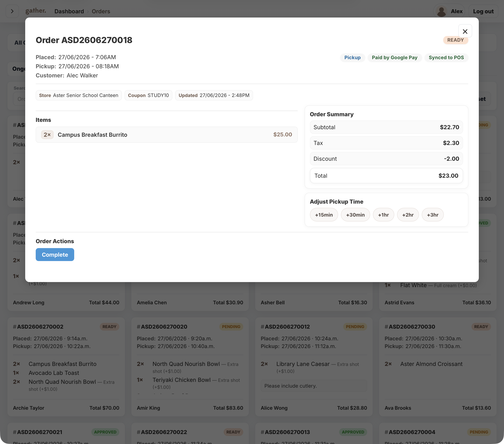
Task: Open order card #ASD2606270012
Action: coord(314,367)
